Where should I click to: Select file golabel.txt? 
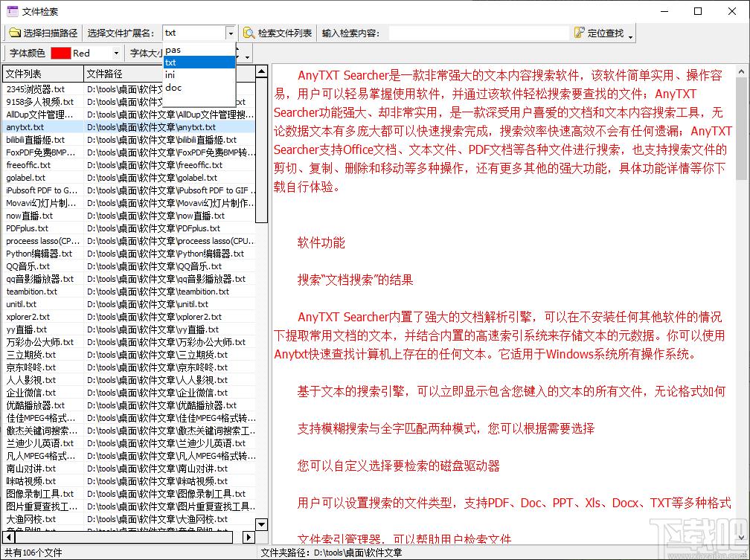point(25,178)
